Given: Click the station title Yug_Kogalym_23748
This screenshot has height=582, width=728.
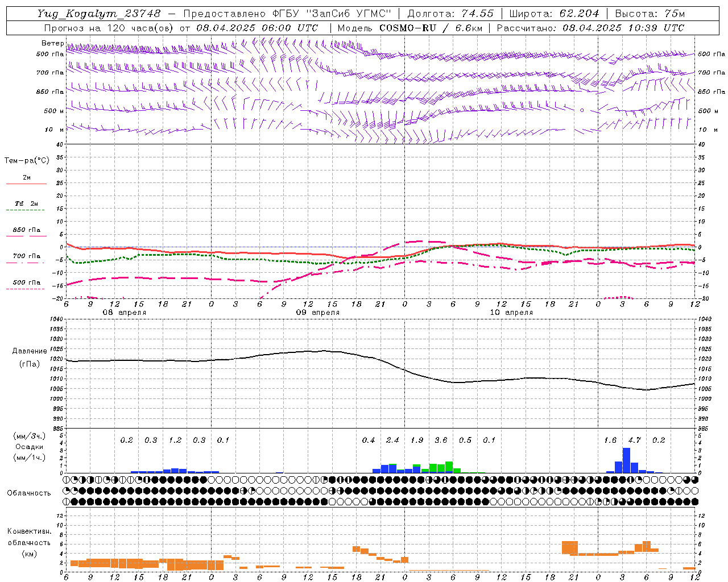Looking at the screenshot, I should [99, 14].
